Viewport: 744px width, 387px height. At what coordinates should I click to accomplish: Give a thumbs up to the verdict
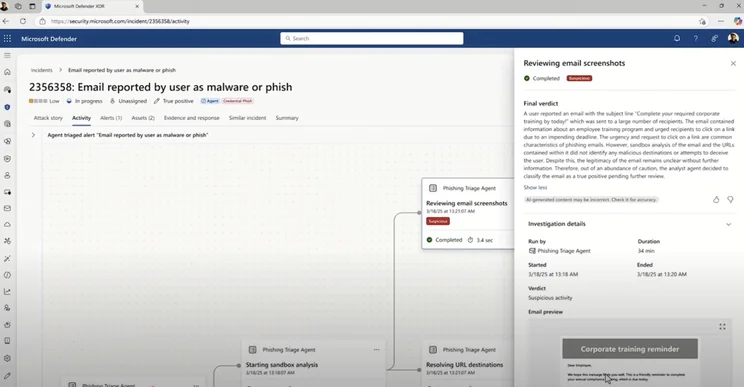[716, 200]
